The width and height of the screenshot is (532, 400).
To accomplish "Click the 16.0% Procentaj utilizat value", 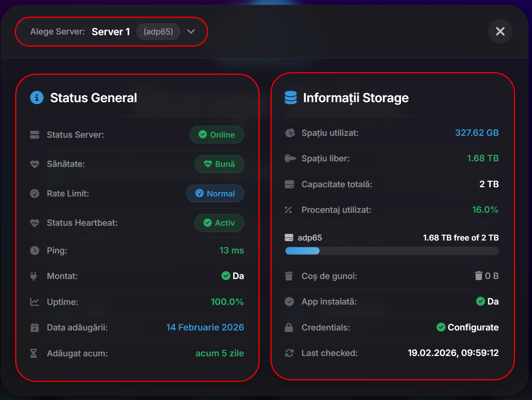I will (485, 210).
